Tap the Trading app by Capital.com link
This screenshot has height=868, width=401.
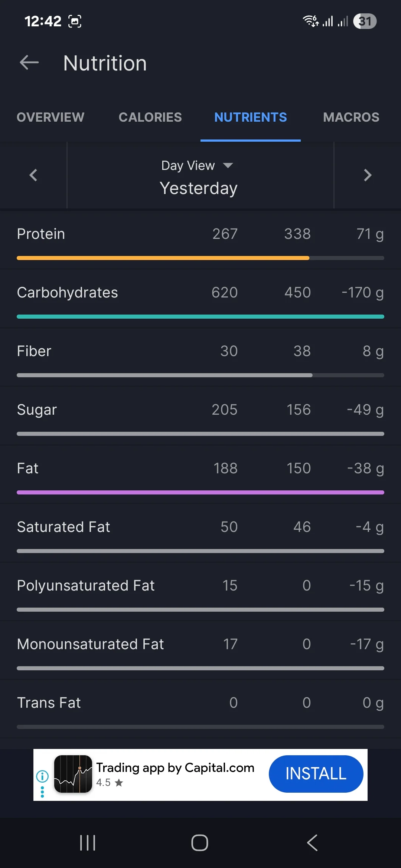click(175, 767)
